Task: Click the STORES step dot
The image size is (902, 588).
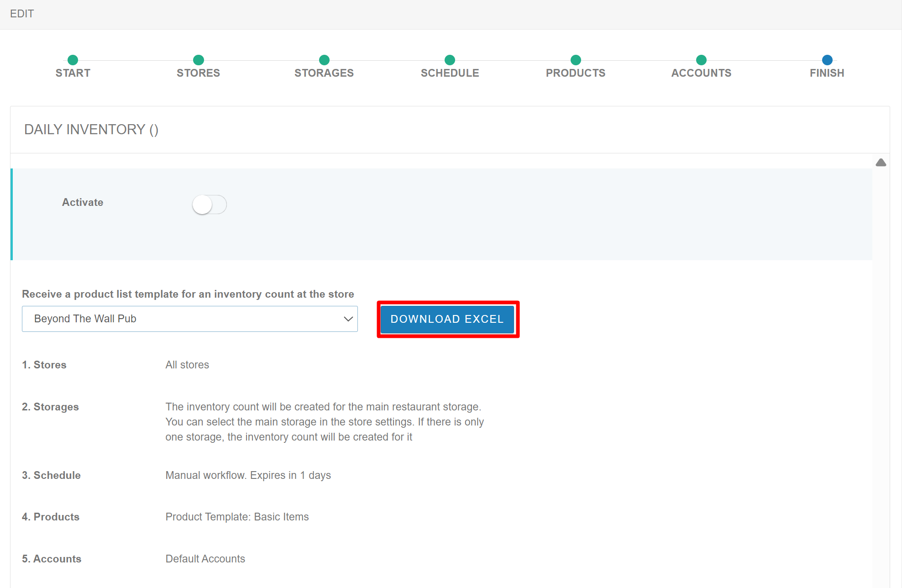Action: pyautogui.click(x=198, y=60)
